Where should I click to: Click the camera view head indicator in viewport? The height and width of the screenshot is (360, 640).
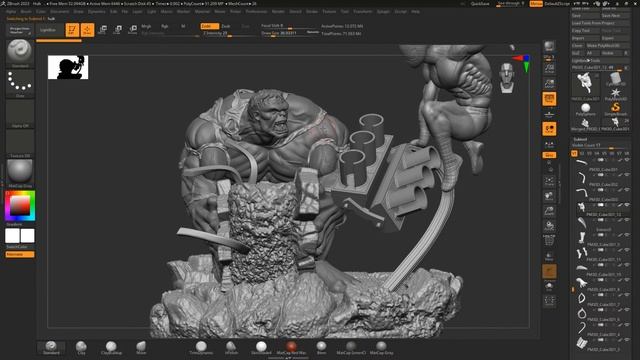(x=507, y=77)
